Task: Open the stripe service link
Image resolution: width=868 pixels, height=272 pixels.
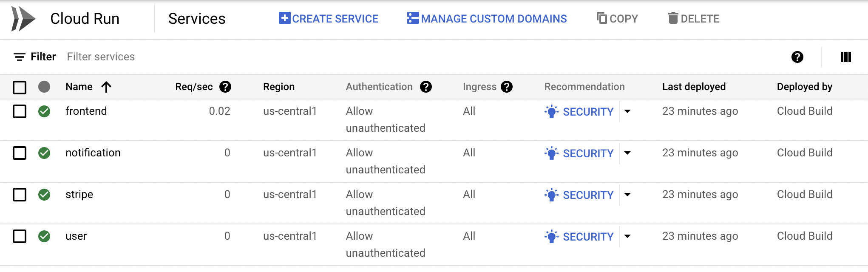Action: 79,194
